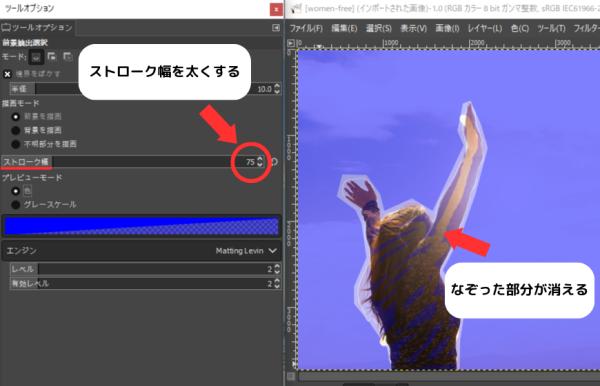The width and height of the screenshot is (600, 386).
Task: Click the horizontal ruler above the canvas
Action: (x=448, y=43)
